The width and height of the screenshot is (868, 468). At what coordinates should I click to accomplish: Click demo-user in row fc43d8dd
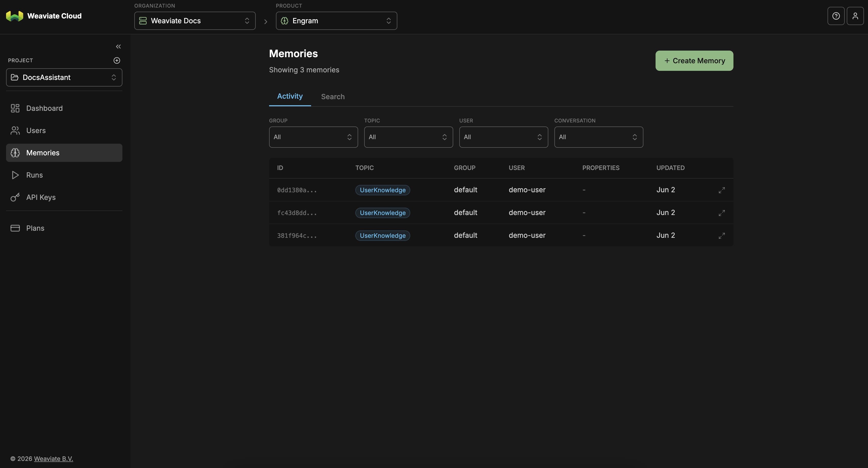pos(527,212)
